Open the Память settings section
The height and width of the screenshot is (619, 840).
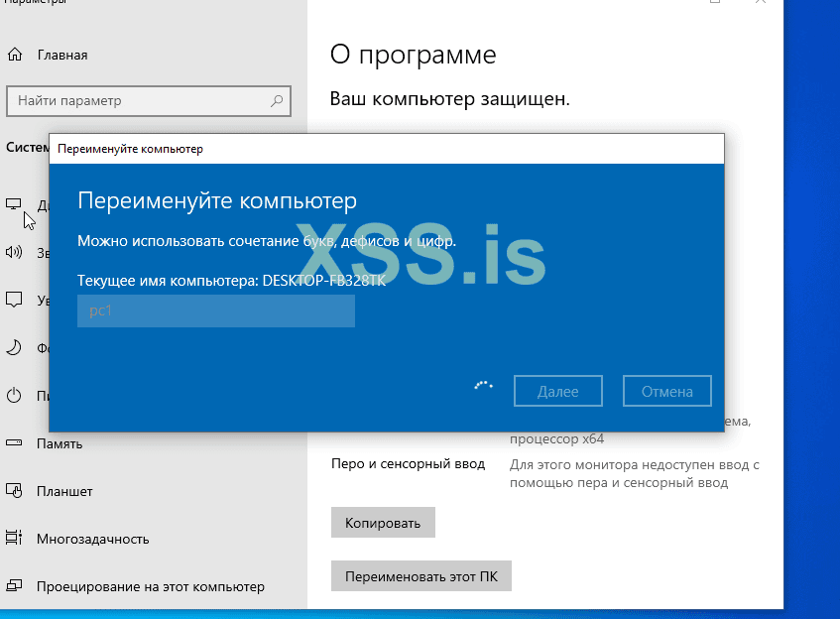[60, 443]
